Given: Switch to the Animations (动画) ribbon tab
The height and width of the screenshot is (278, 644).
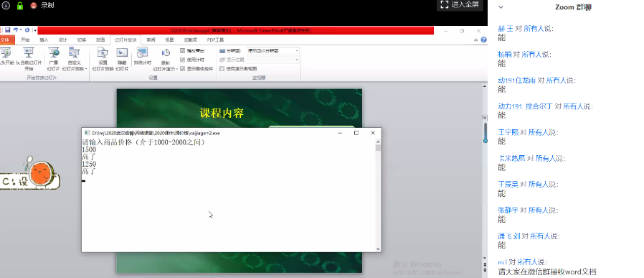Looking at the screenshot, I should pyautogui.click(x=100, y=40).
